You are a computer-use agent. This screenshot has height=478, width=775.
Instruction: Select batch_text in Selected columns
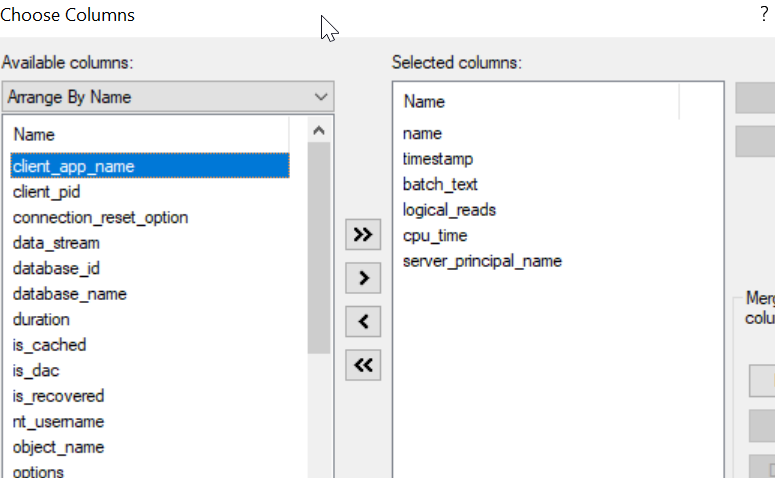pos(440,184)
